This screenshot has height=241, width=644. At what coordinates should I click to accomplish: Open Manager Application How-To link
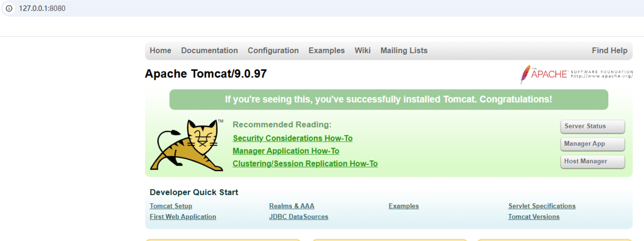click(286, 151)
